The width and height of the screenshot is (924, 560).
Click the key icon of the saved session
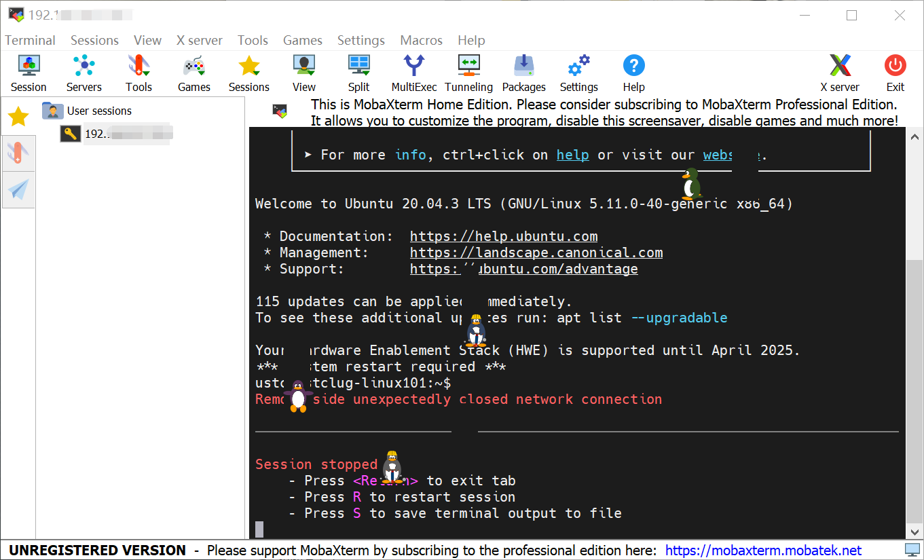(x=71, y=133)
